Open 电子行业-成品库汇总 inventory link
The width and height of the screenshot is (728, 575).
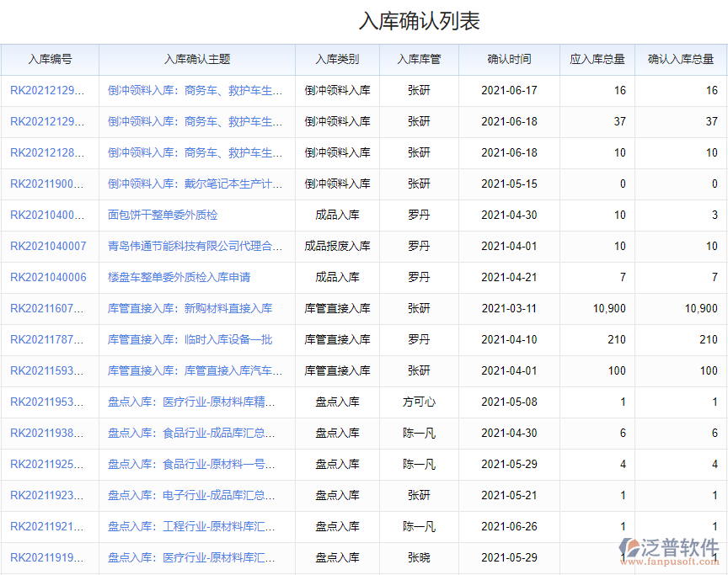tap(191, 495)
